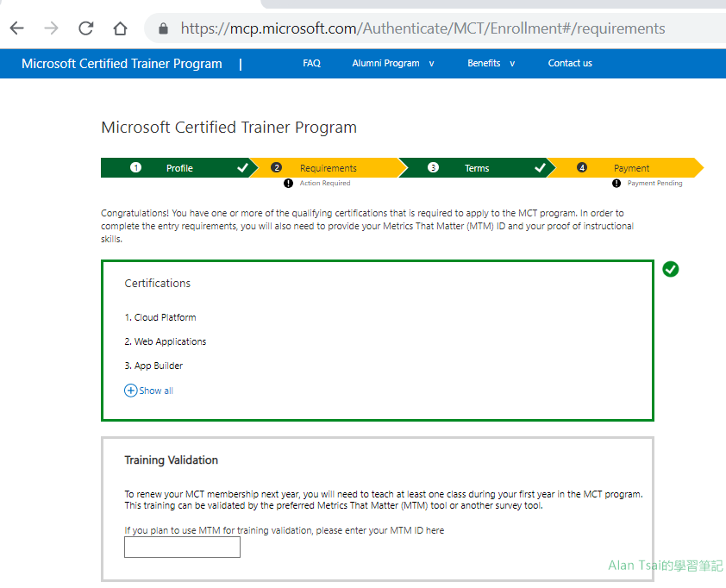This screenshot has height=588, width=726.
Task: Focus the MTM ID input field
Action: coord(183,547)
